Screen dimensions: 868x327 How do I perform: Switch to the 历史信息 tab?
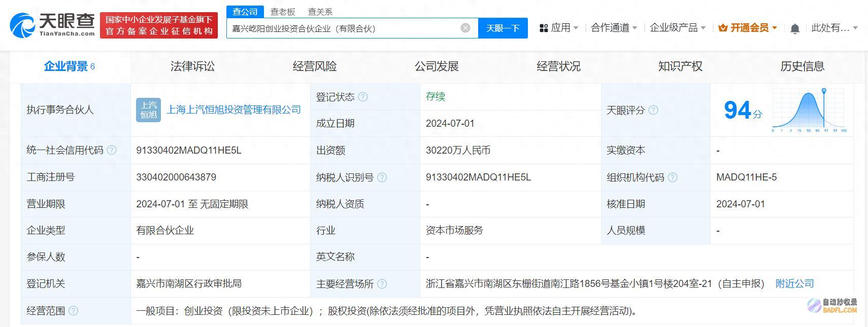click(x=802, y=66)
